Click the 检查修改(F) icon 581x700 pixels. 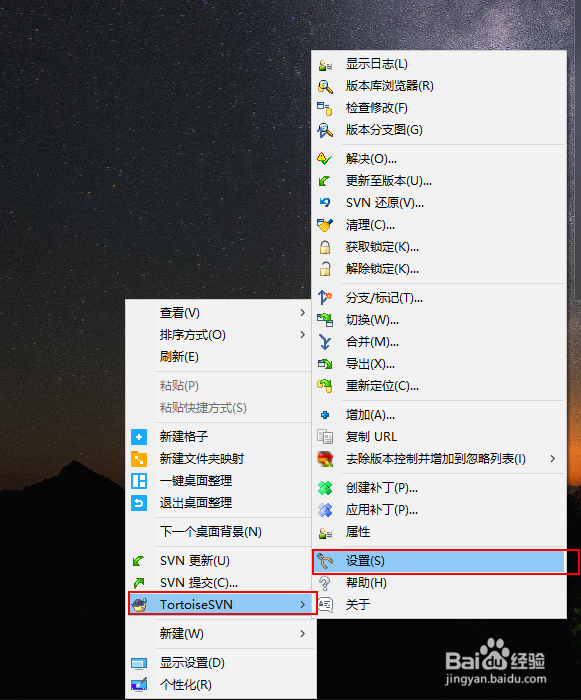pyautogui.click(x=325, y=108)
